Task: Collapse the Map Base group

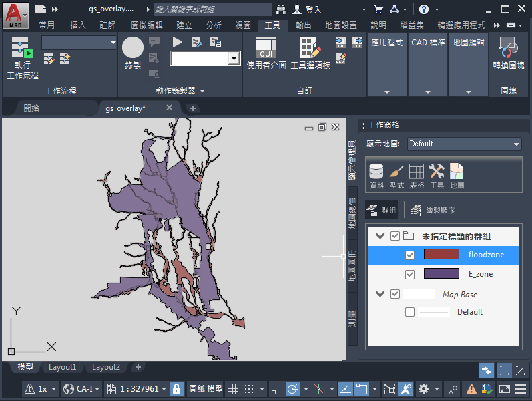Action: pos(380,294)
